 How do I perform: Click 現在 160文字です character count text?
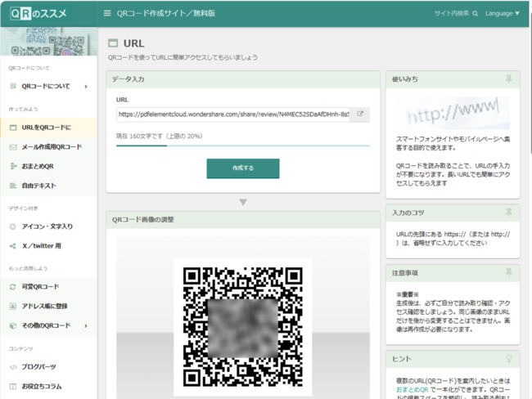(159, 137)
